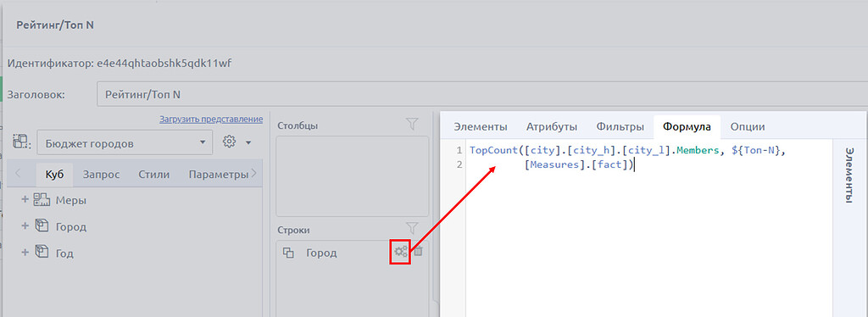
Task: Expand the Город tree node
Action: tap(25, 226)
